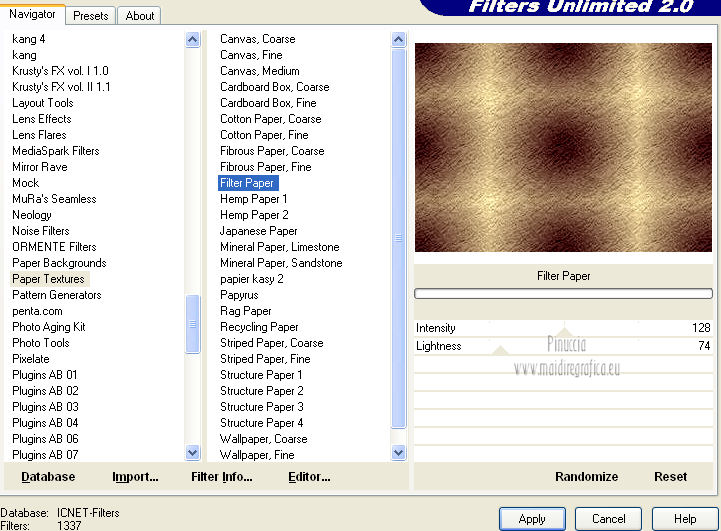
Task: Click the Cancel button
Action: [608, 519]
